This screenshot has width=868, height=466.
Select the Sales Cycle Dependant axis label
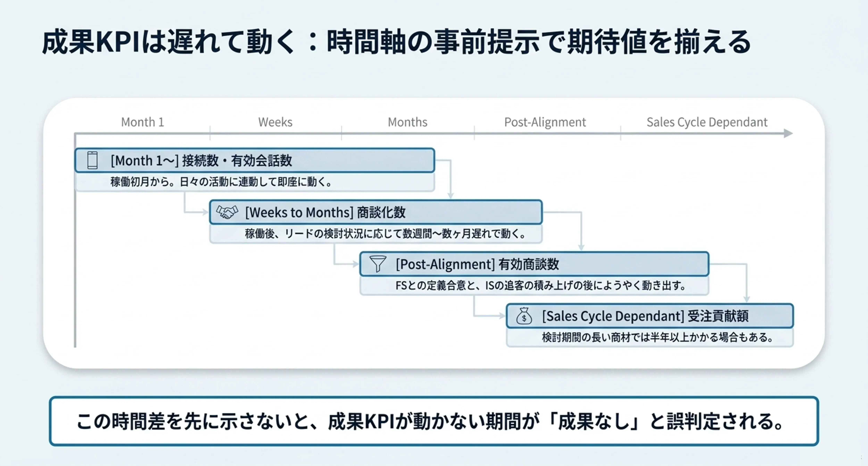(x=707, y=122)
